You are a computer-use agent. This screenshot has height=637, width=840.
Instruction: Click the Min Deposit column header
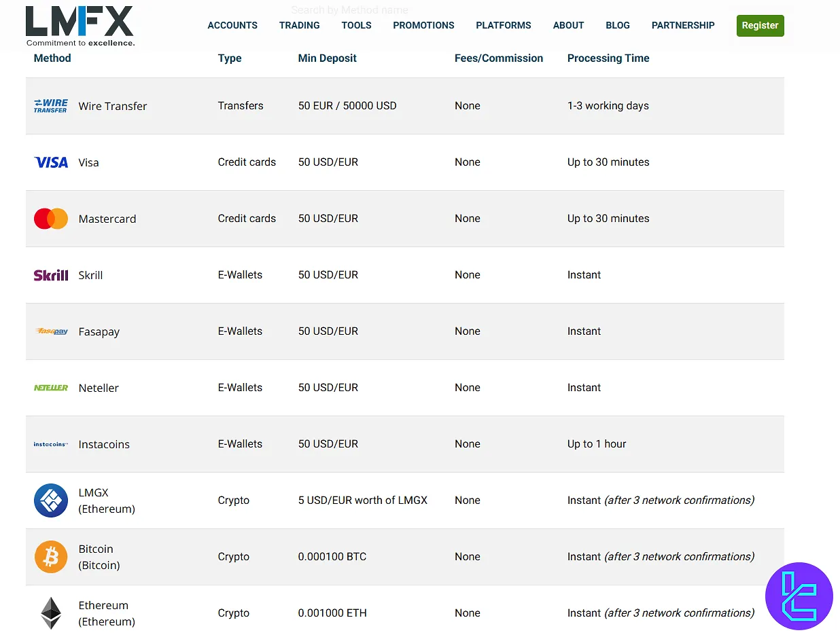pos(328,58)
